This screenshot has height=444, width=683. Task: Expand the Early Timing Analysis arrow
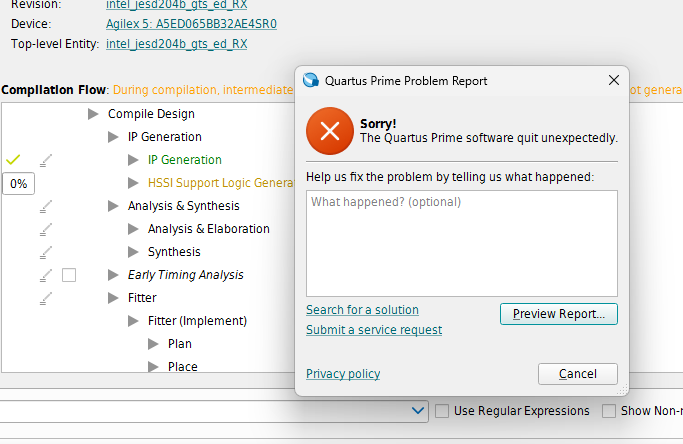coord(113,275)
